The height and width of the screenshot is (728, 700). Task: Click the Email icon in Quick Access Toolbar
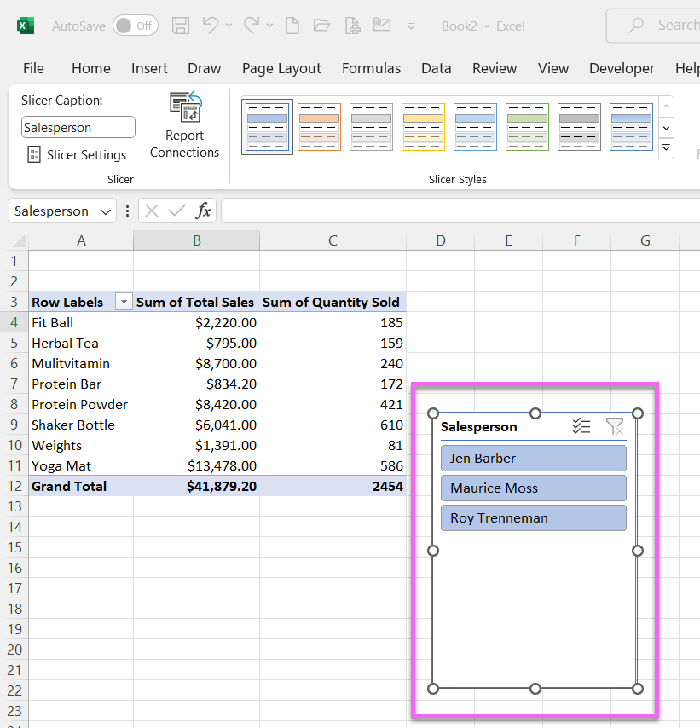coord(381,26)
